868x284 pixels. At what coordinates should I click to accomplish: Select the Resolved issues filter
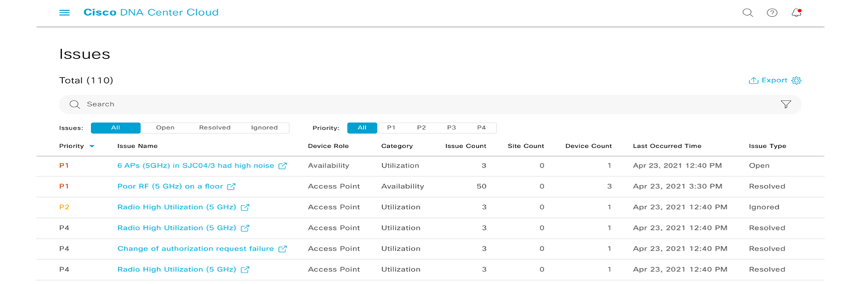(214, 128)
